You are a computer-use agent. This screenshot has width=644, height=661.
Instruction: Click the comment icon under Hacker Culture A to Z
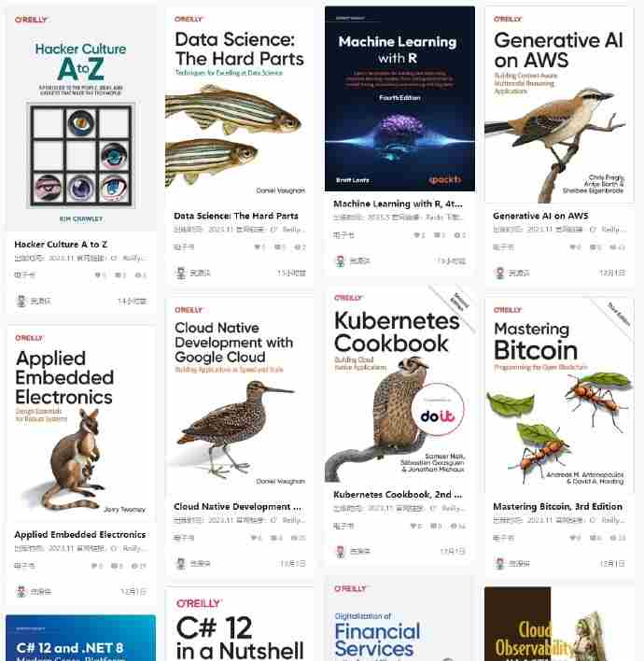[x=118, y=275]
